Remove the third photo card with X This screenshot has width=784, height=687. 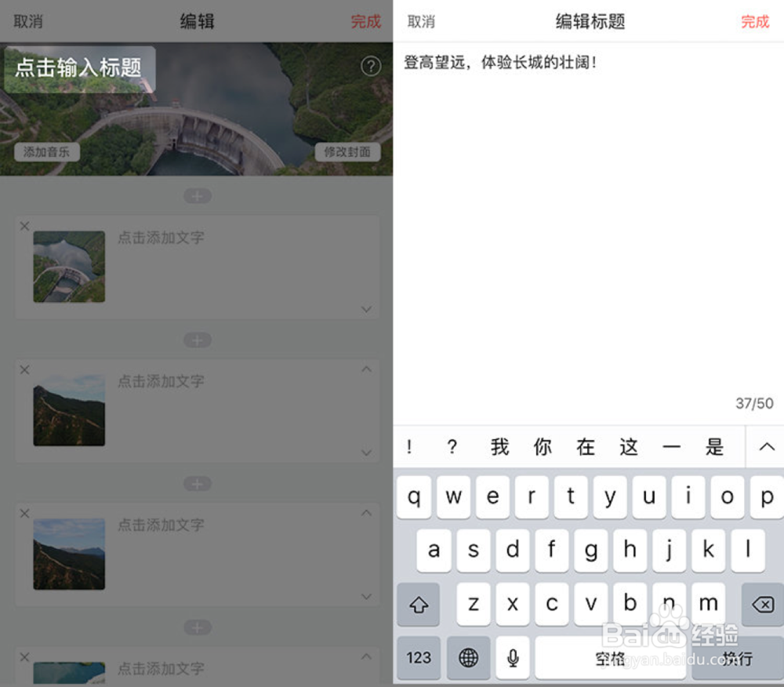24,513
